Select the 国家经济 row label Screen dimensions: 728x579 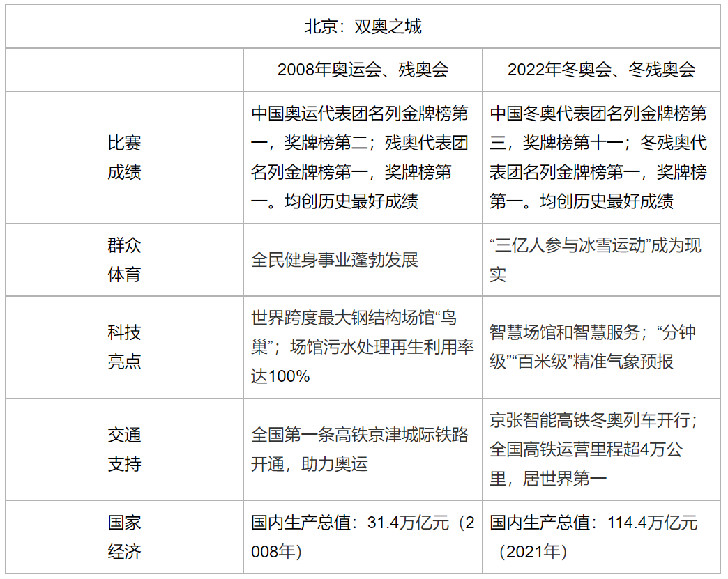pos(124,537)
